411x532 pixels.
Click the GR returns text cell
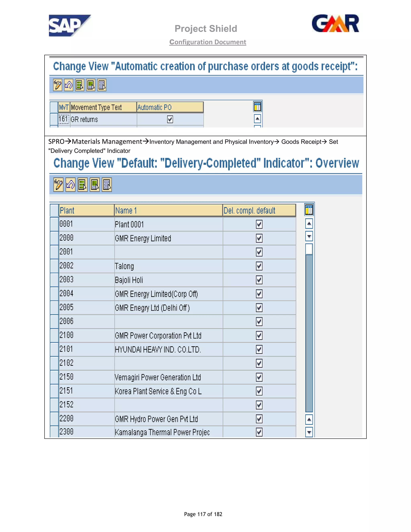104,119
